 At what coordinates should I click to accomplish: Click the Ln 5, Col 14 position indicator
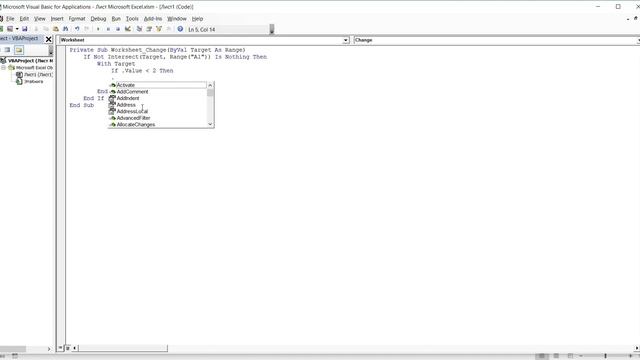coord(202,29)
